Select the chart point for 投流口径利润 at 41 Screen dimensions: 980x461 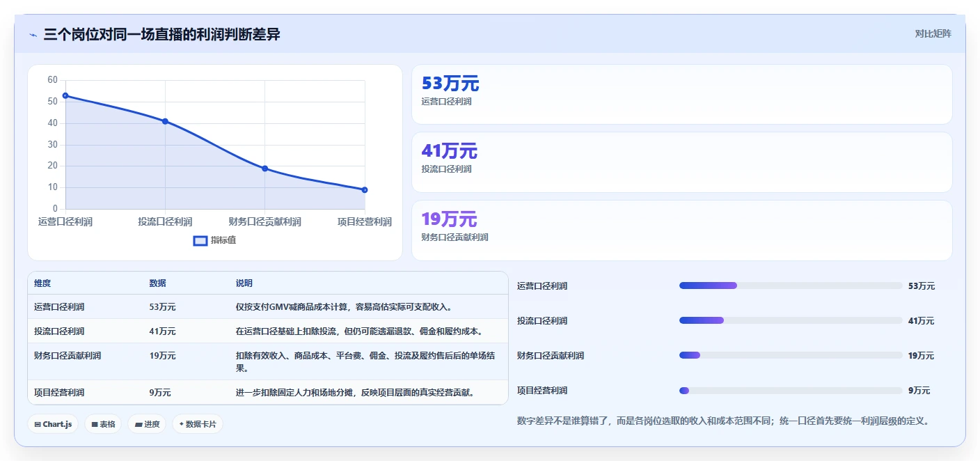point(165,121)
